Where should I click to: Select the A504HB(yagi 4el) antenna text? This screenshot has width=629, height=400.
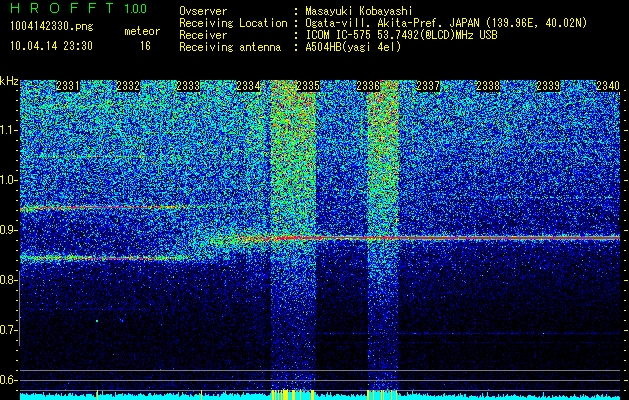tap(353, 47)
